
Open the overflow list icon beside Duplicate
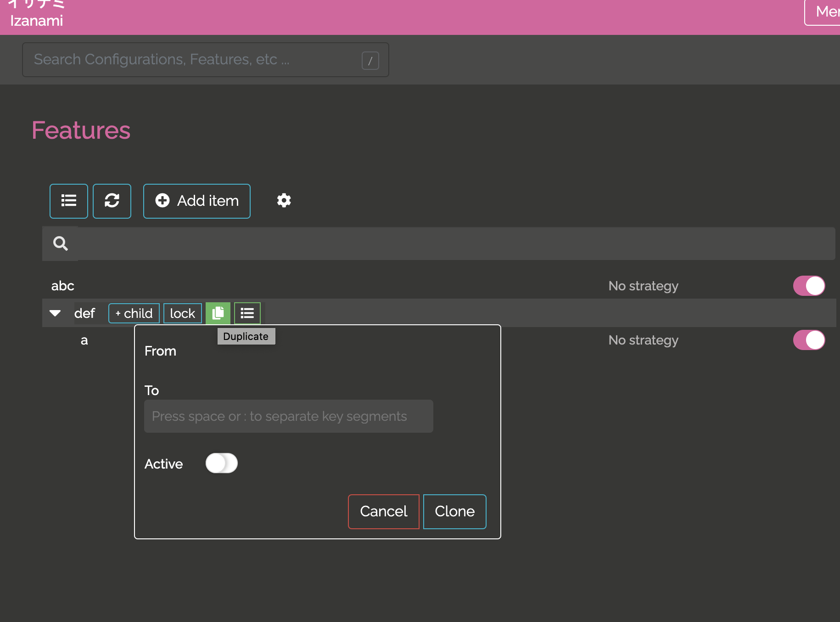[x=247, y=313]
